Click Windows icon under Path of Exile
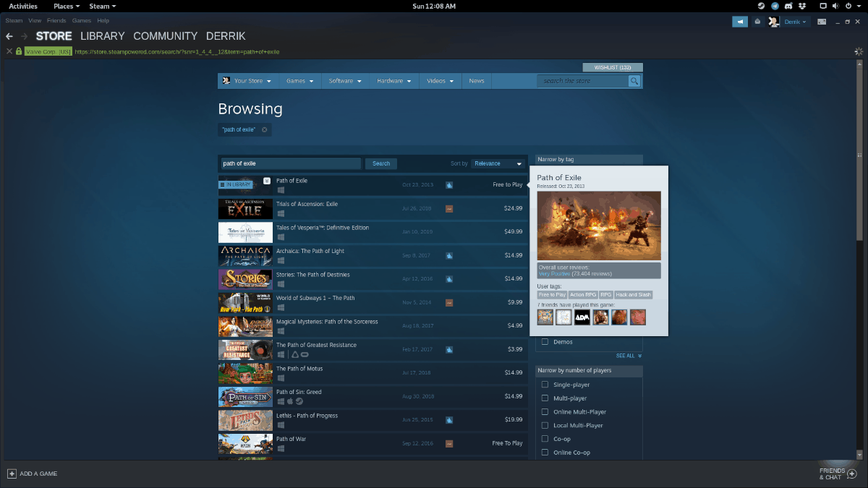 pyautogui.click(x=281, y=190)
